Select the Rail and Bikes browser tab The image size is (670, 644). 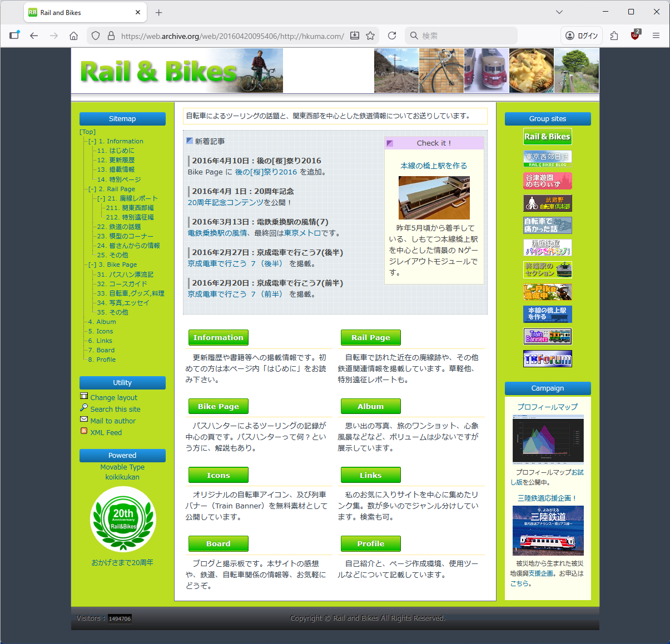pyautogui.click(x=78, y=12)
